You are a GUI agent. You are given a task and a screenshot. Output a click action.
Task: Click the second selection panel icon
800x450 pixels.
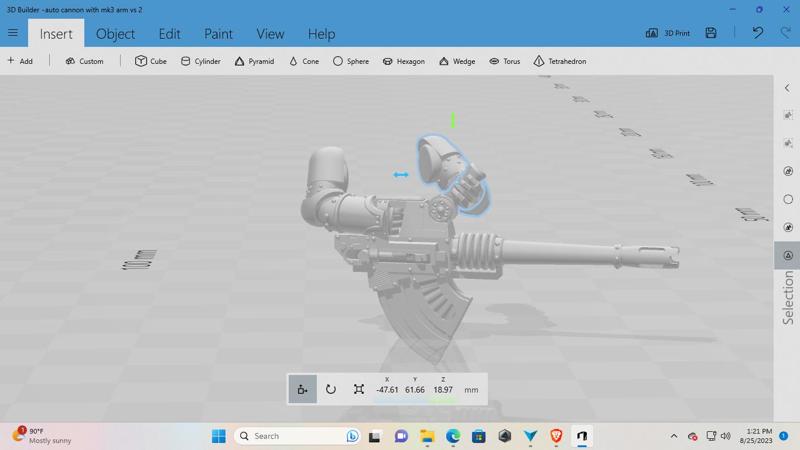click(x=788, y=143)
